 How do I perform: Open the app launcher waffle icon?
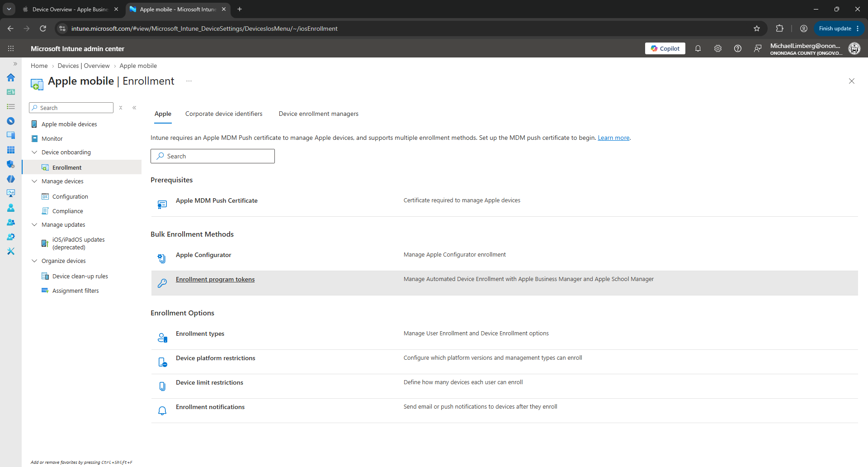click(11, 48)
